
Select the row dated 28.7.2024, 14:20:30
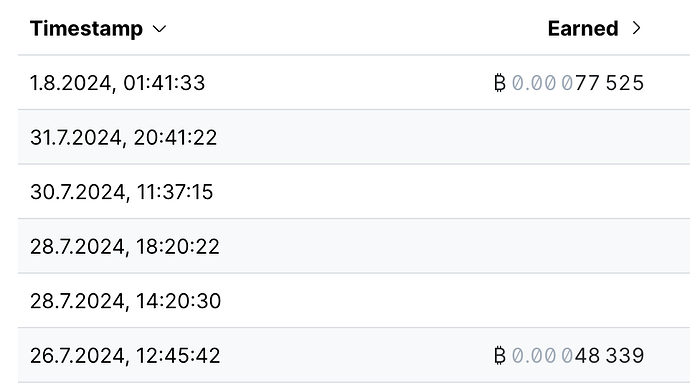(x=354, y=301)
